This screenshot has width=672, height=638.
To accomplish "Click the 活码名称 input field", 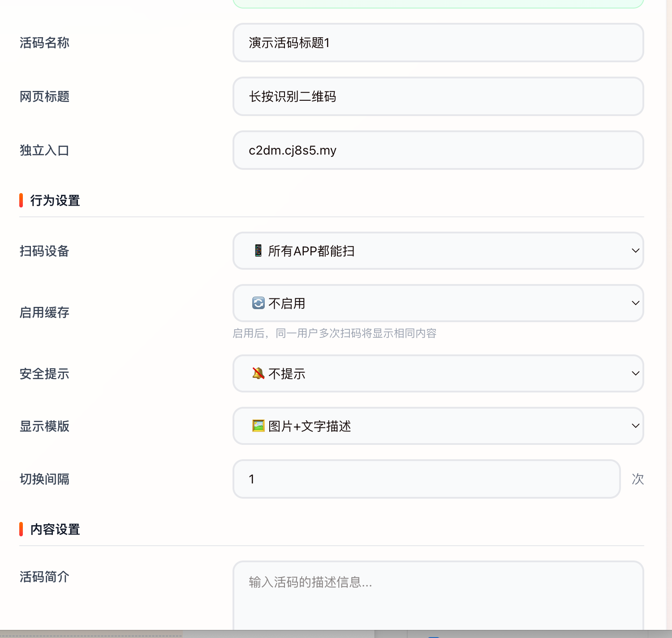I will [438, 43].
